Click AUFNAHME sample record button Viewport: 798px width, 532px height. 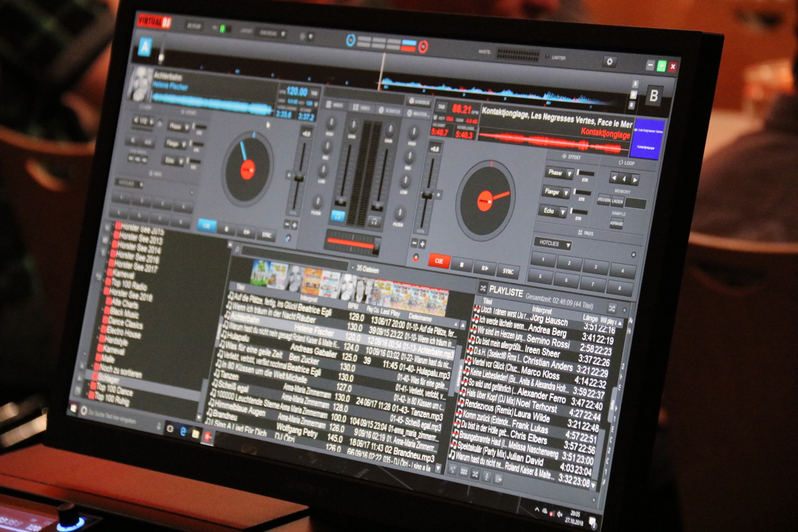(x=616, y=223)
